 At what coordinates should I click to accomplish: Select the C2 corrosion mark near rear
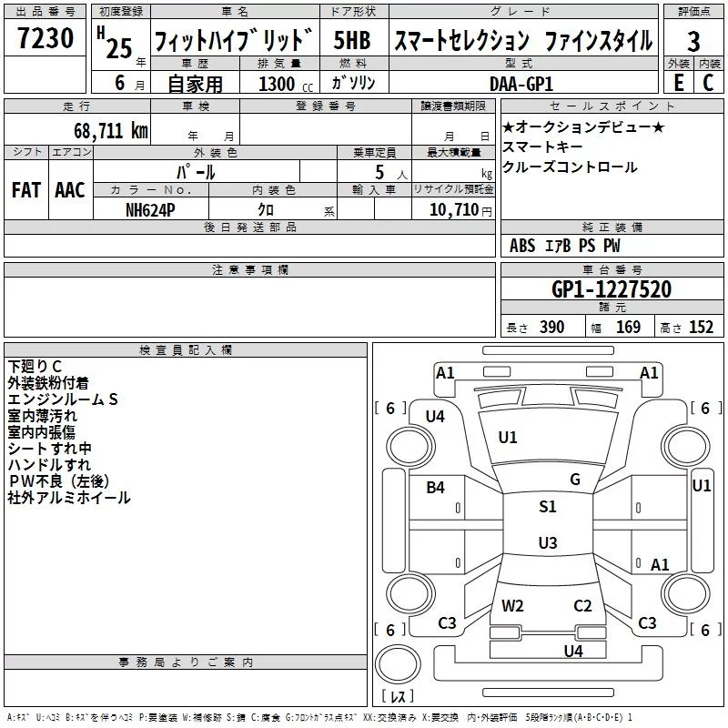pyautogui.click(x=582, y=606)
